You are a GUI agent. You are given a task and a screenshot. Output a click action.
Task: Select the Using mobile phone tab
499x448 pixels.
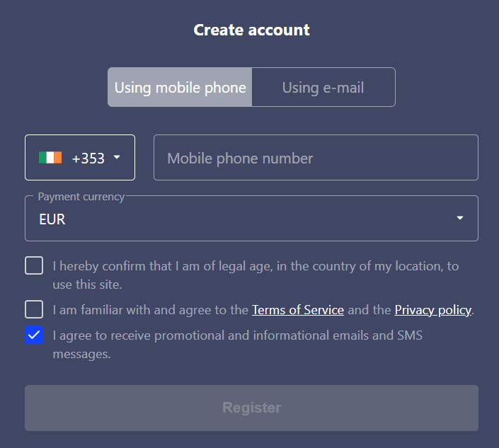click(180, 87)
